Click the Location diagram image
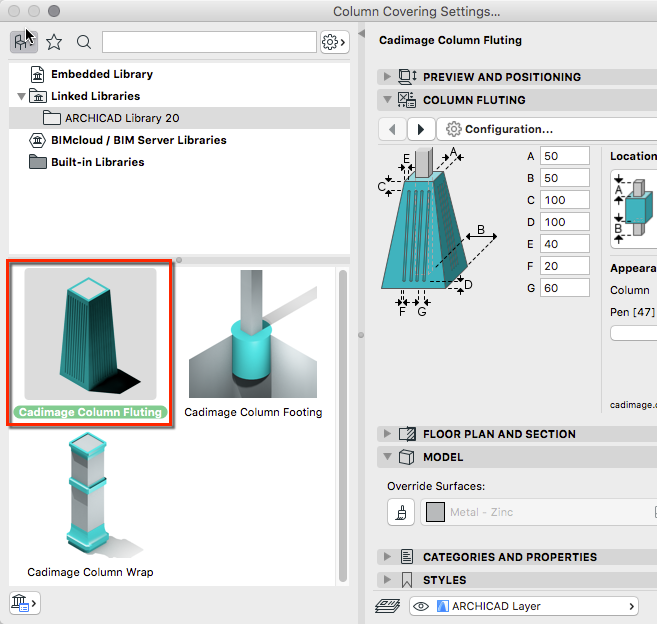The height and width of the screenshot is (624, 657). pyautogui.click(x=634, y=210)
